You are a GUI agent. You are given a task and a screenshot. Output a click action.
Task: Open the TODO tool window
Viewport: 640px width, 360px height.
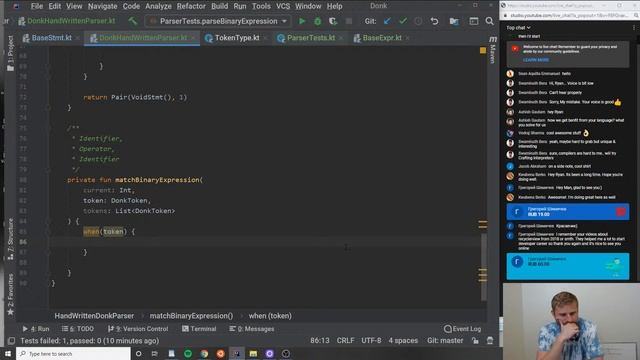[78, 329]
